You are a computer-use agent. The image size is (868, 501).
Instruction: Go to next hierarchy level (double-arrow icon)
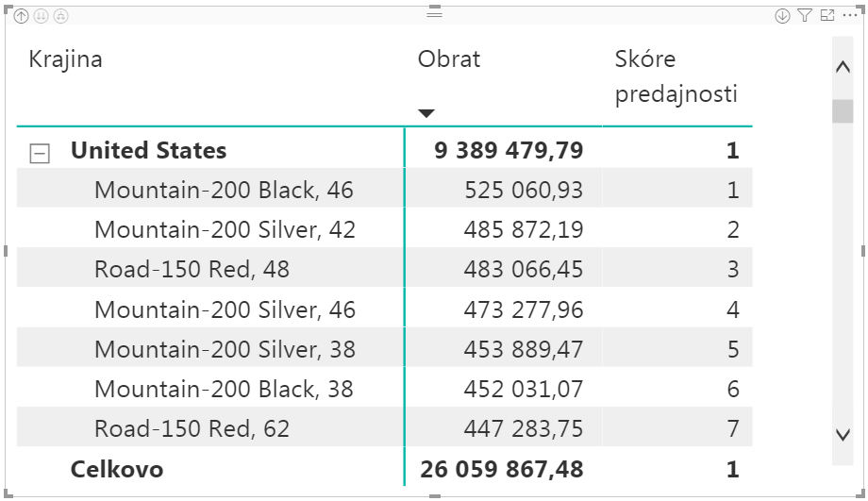pos(41,16)
